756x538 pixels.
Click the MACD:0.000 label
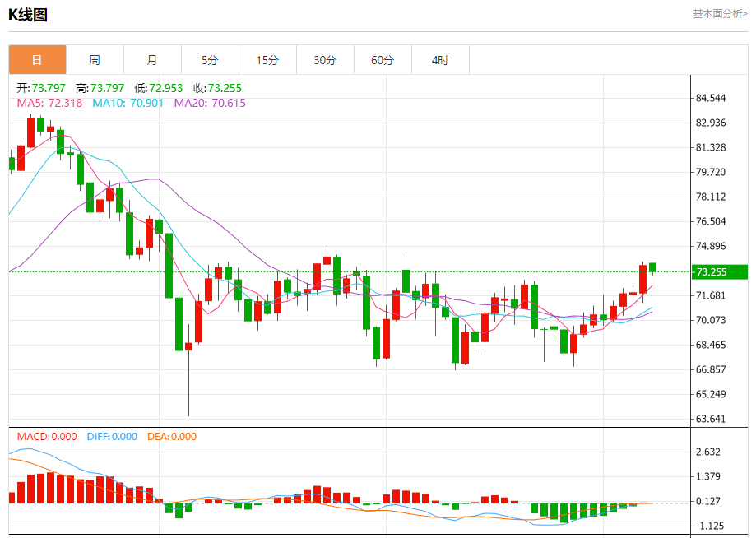pyautogui.click(x=47, y=437)
